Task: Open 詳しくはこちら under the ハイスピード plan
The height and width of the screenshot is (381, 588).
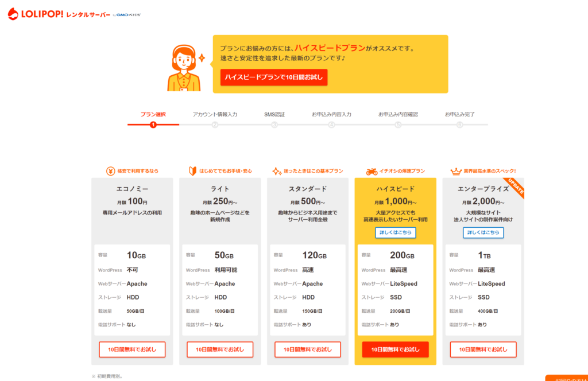Action: [x=396, y=232]
